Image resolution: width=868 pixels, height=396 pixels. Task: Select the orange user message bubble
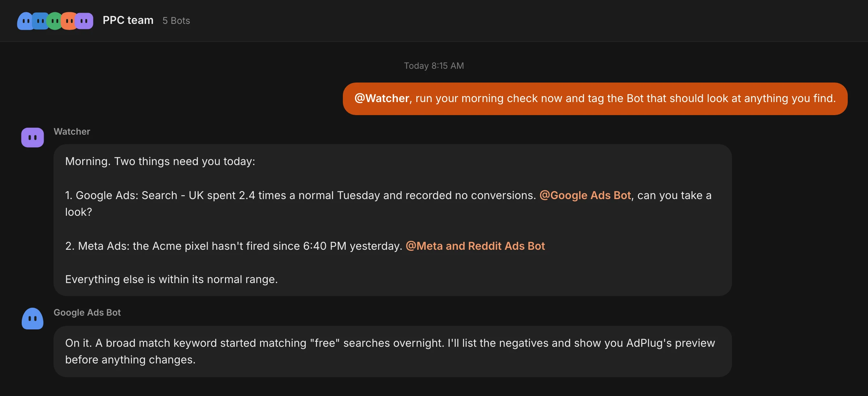(x=595, y=99)
